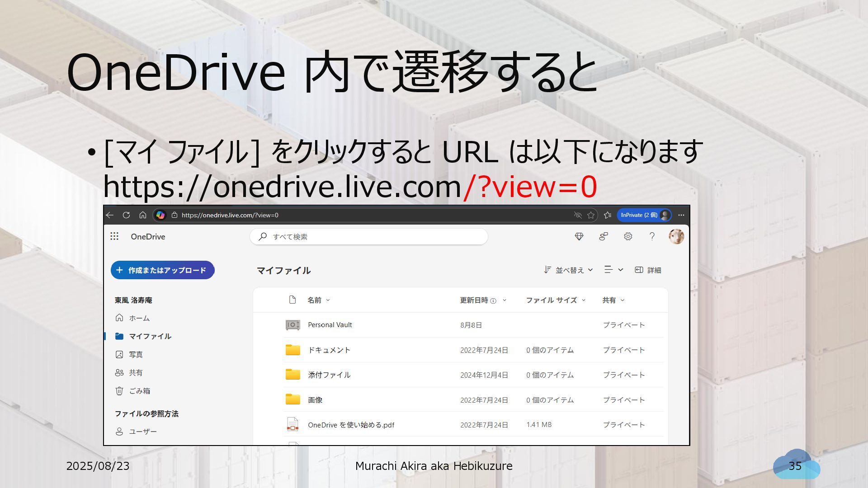The height and width of the screenshot is (488, 868).
Task: Click the マイファイル page heading
Action: coord(283,270)
